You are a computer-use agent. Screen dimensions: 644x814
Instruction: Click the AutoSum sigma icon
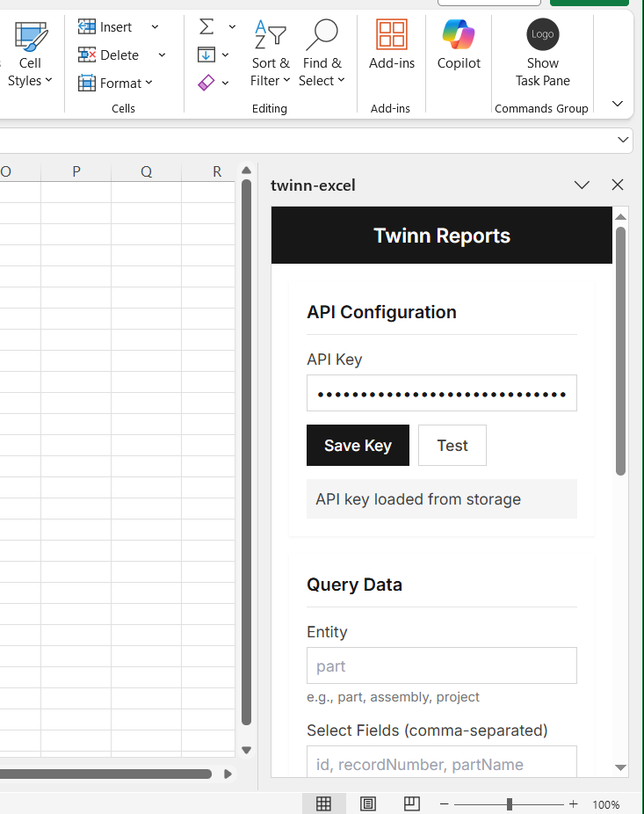[206, 26]
